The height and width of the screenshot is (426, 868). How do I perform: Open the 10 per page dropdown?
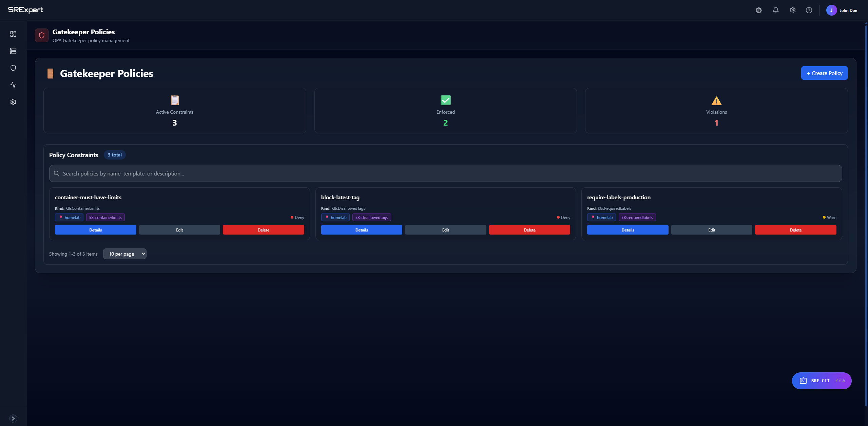click(x=125, y=254)
